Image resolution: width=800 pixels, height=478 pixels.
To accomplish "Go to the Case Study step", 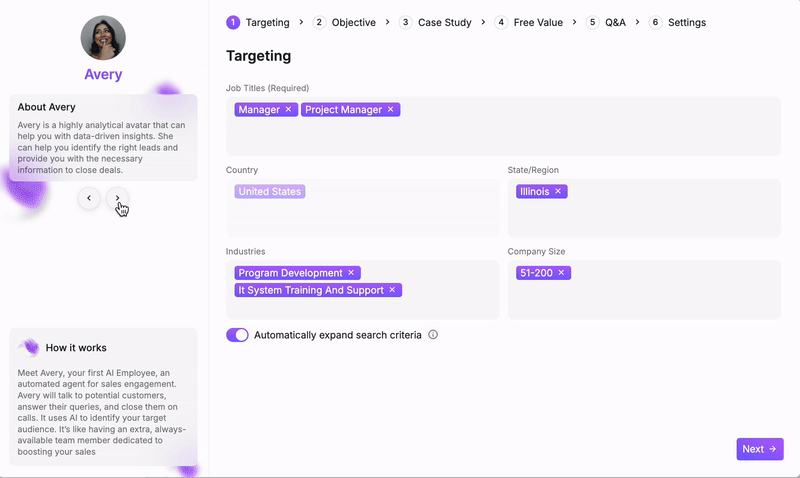I will click(x=435, y=22).
